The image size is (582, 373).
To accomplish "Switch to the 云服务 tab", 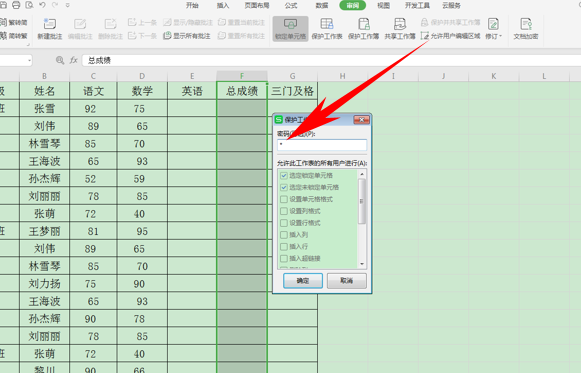I will [451, 5].
